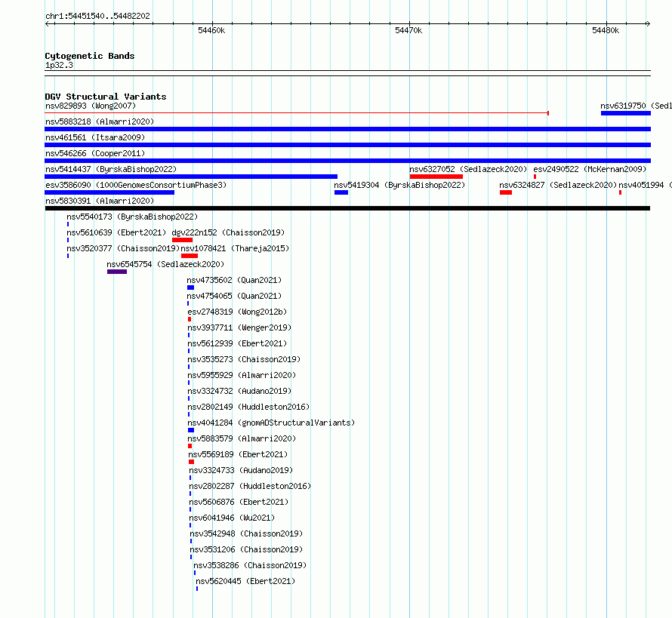Open nsv2802287 (Huddleston2016) label
The height and width of the screenshot is (618, 672).
point(250,486)
